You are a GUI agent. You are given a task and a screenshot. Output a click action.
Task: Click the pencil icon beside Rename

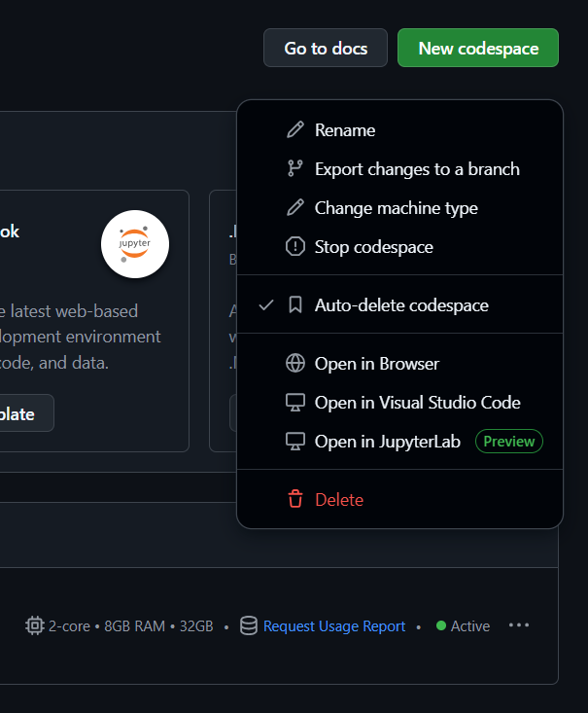pyautogui.click(x=295, y=130)
